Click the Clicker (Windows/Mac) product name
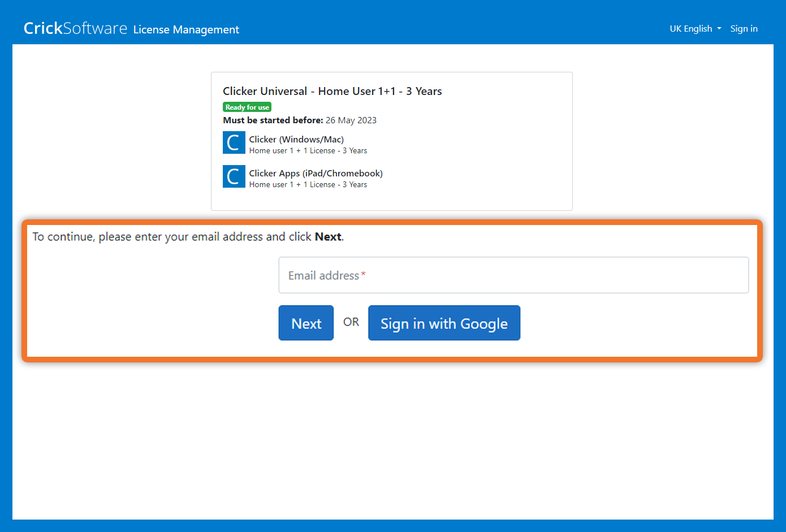The width and height of the screenshot is (786, 532). tap(296, 139)
